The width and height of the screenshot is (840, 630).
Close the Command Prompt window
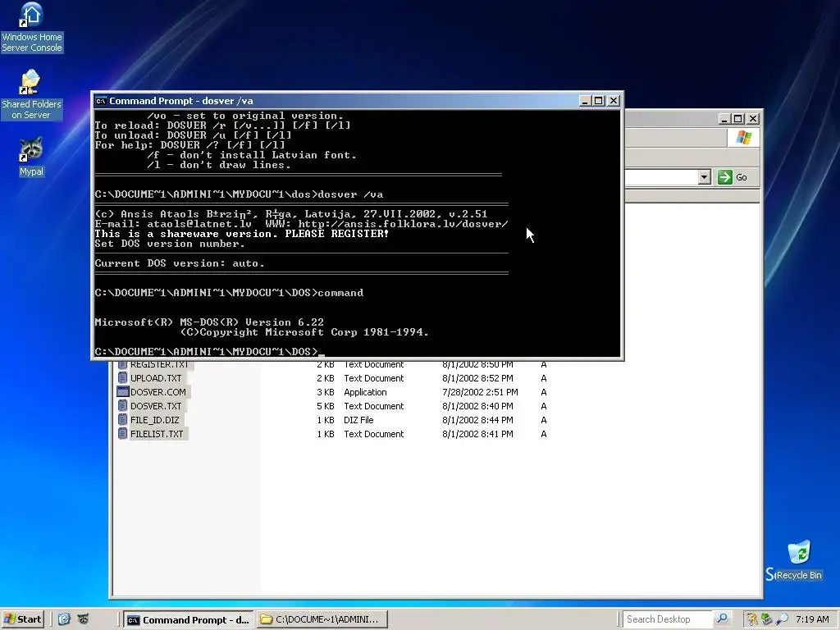(x=614, y=101)
